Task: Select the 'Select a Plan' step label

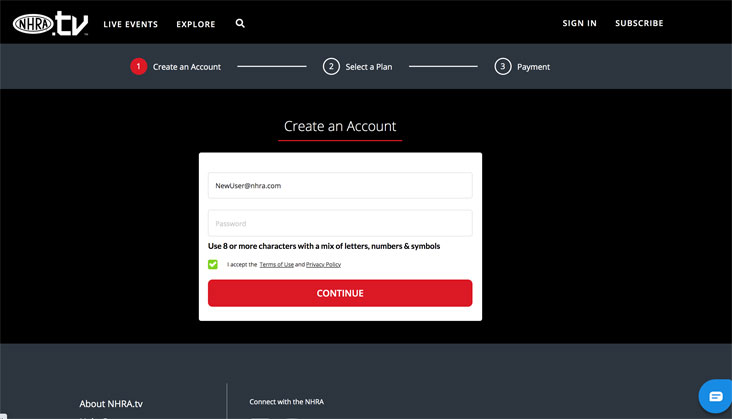Action: click(370, 67)
